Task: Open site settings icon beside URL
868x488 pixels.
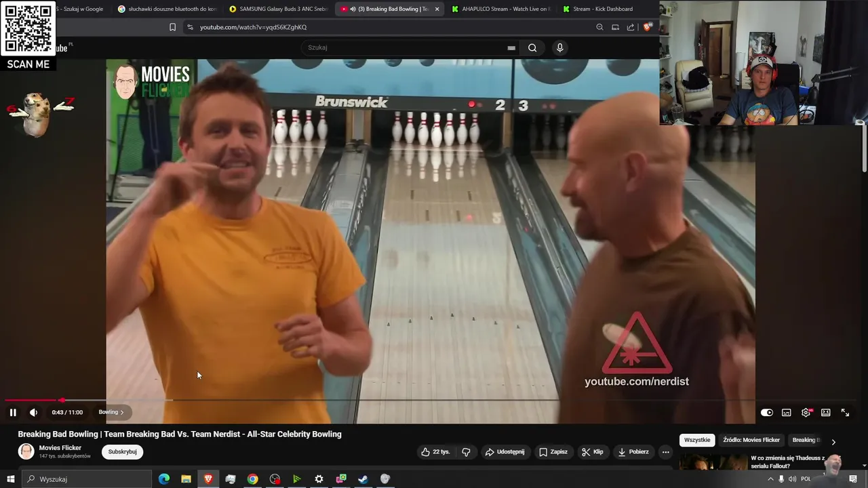Action: 190,27
